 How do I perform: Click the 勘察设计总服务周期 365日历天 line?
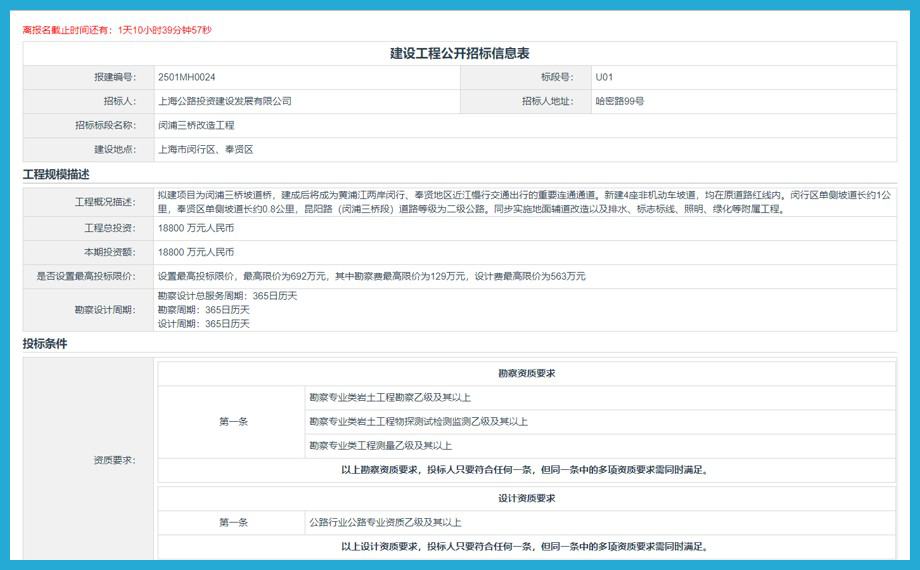[227, 296]
